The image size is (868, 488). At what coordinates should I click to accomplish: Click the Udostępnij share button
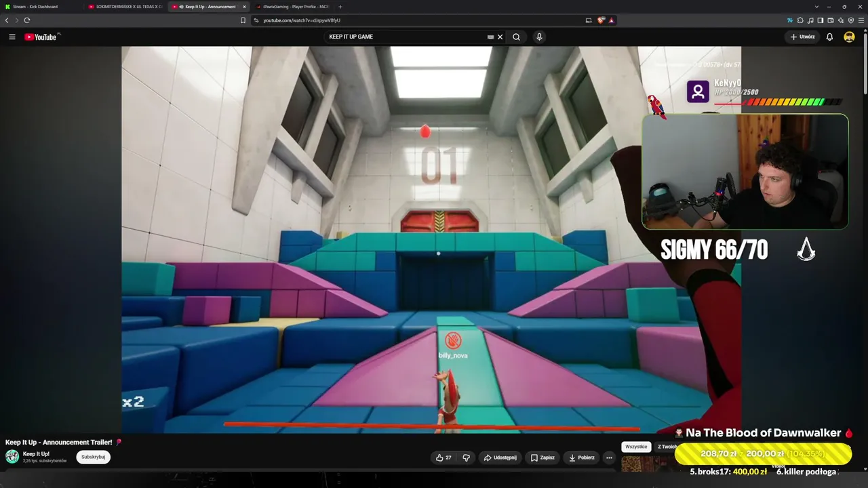(500, 457)
